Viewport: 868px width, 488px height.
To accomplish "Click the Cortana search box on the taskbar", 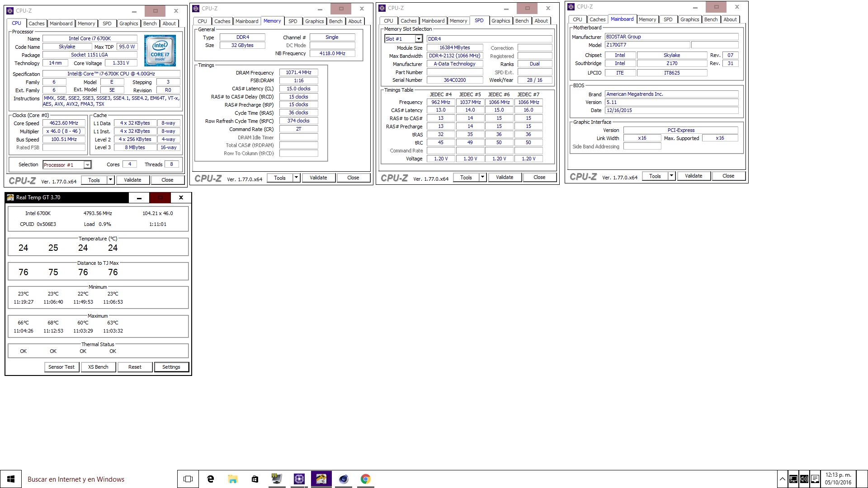I will click(x=99, y=479).
